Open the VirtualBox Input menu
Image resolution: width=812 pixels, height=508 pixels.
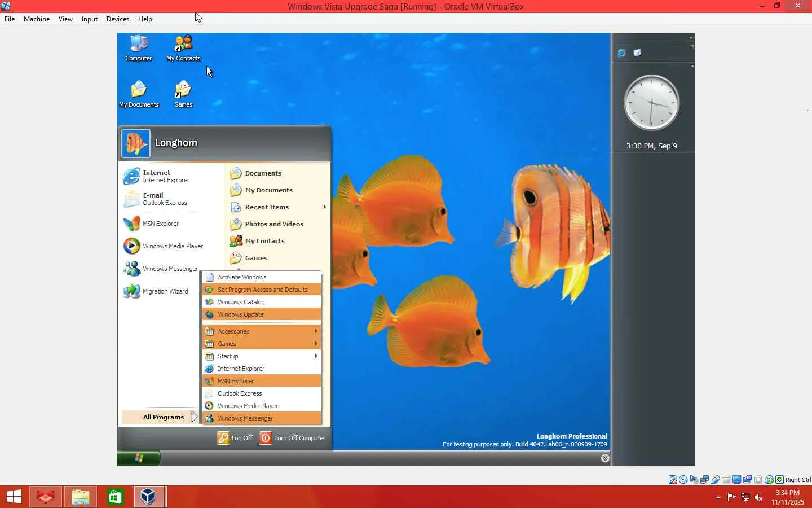(x=90, y=19)
